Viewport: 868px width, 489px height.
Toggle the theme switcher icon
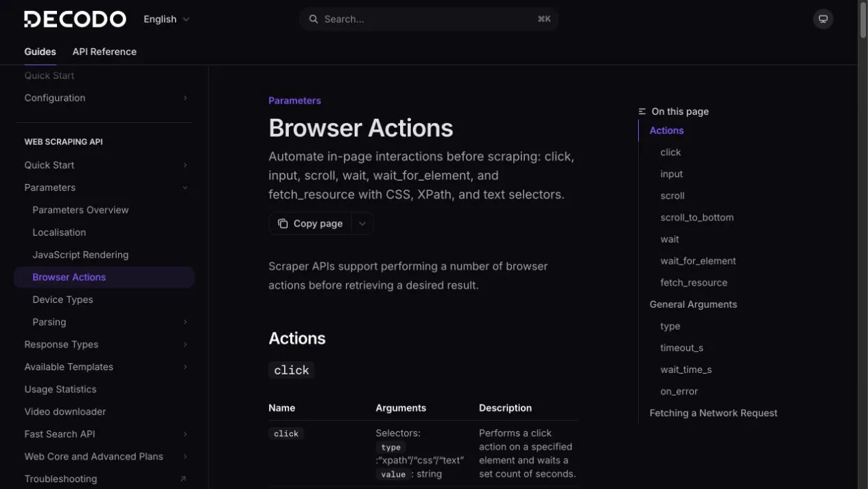(x=823, y=19)
